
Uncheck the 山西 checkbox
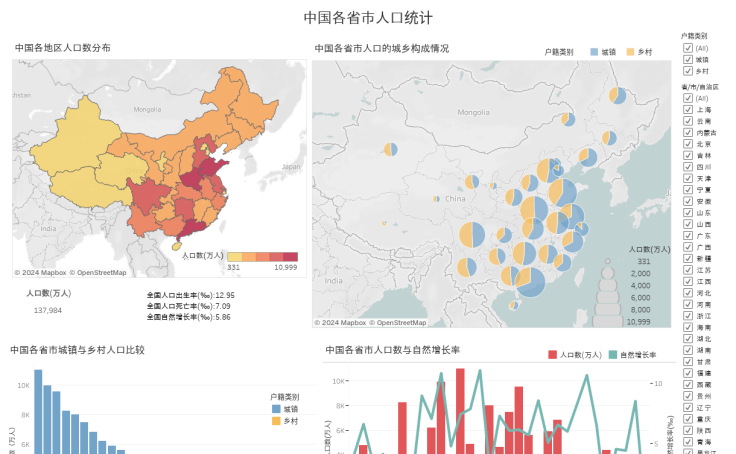tap(688, 224)
